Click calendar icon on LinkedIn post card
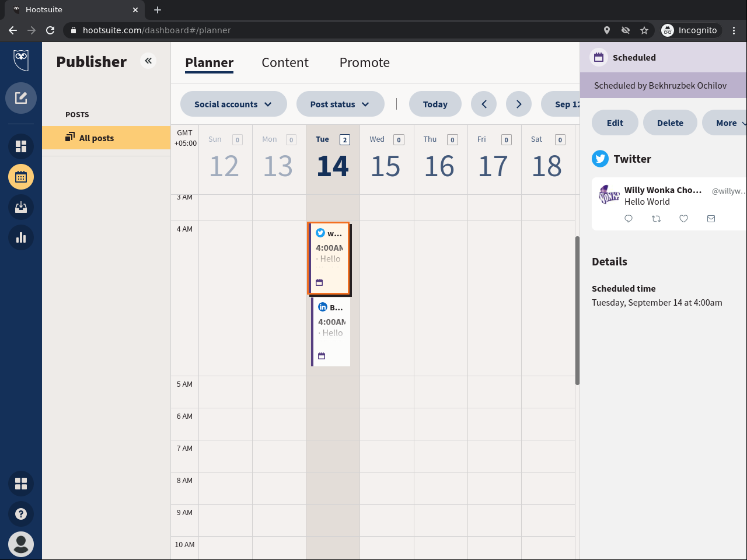747x560 pixels. (x=322, y=356)
